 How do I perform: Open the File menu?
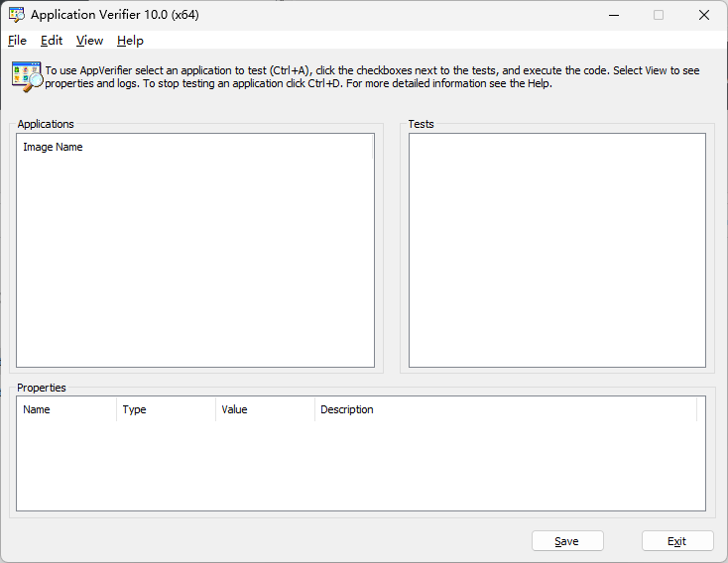click(17, 41)
